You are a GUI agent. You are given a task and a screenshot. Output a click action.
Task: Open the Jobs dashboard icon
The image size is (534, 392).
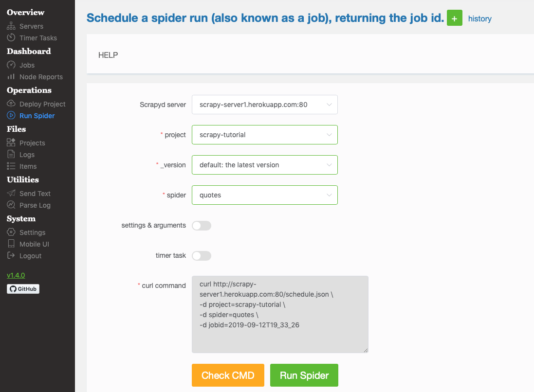11,65
